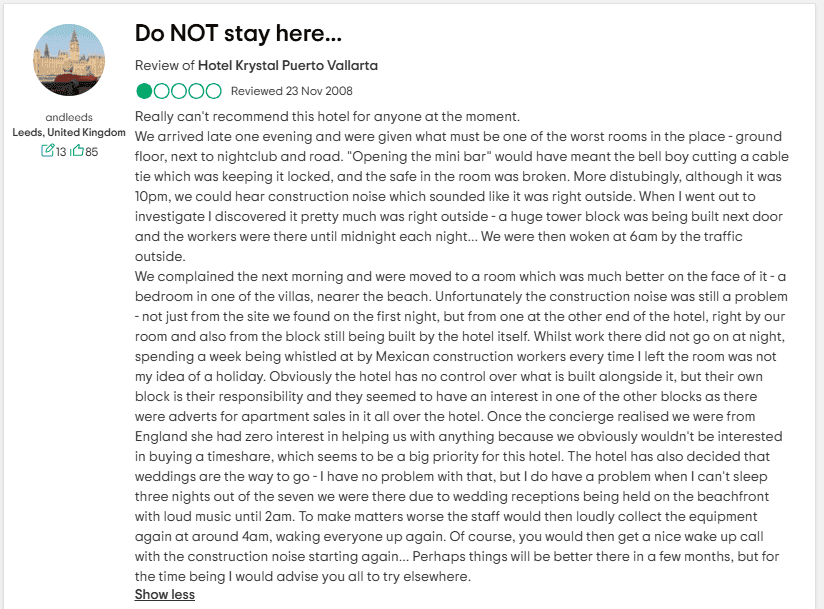Open the review title Do NOT stay here...
Screen dimensions: 824x609
pos(238,33)
